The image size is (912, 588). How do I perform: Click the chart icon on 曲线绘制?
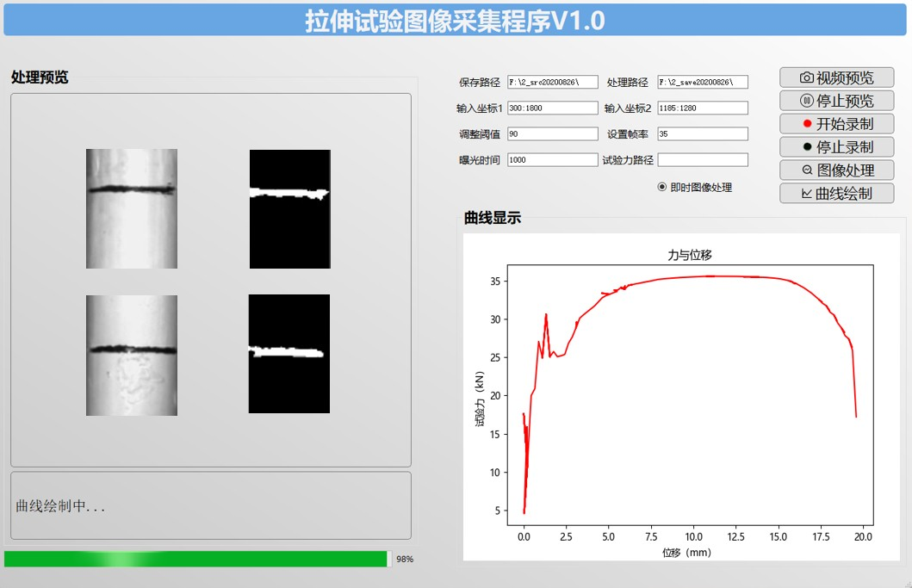tap(806, 194)
